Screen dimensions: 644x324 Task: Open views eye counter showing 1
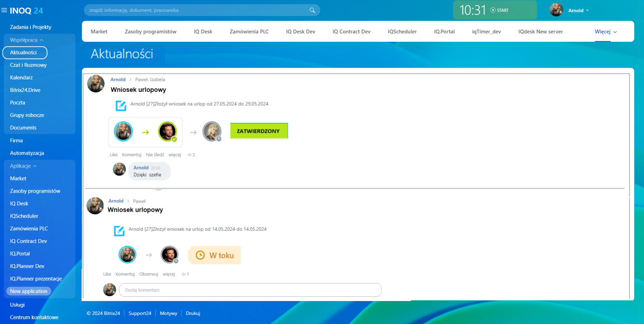coord(185,274)
